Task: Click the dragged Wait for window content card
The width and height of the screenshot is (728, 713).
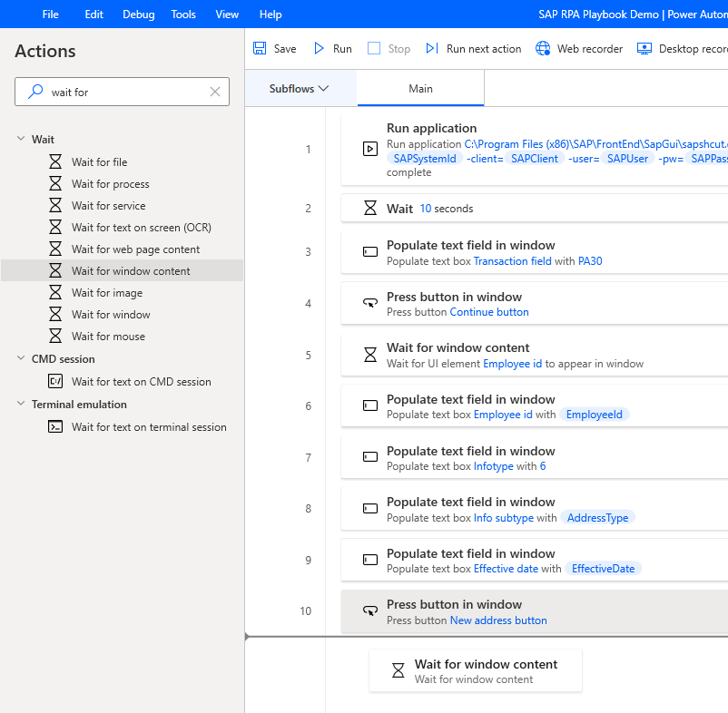Action: click(476, 670)
